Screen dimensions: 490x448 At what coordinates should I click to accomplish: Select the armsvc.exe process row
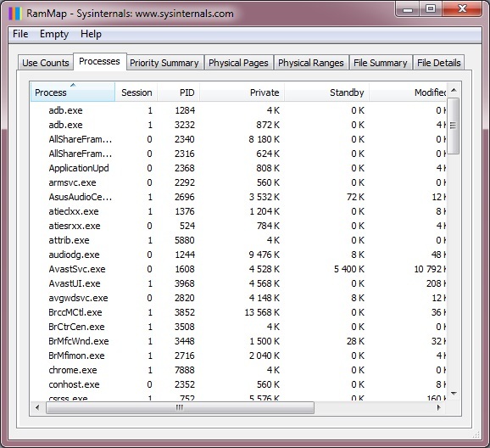[239, 182]
